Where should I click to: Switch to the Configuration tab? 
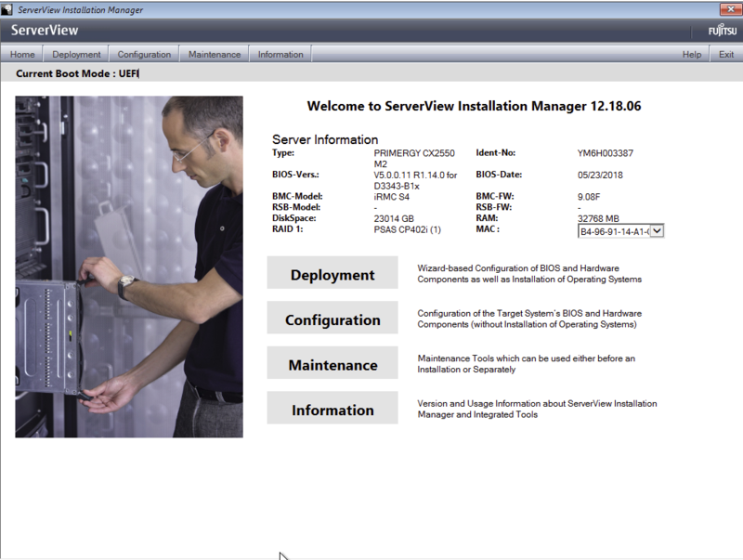point(144,54)
